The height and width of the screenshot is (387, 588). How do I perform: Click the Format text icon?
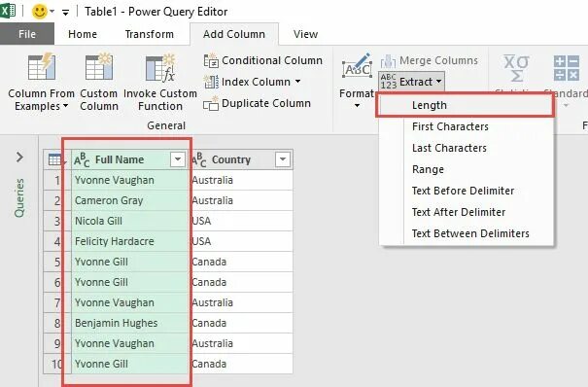pyautogui.click(x=357, y=66)
